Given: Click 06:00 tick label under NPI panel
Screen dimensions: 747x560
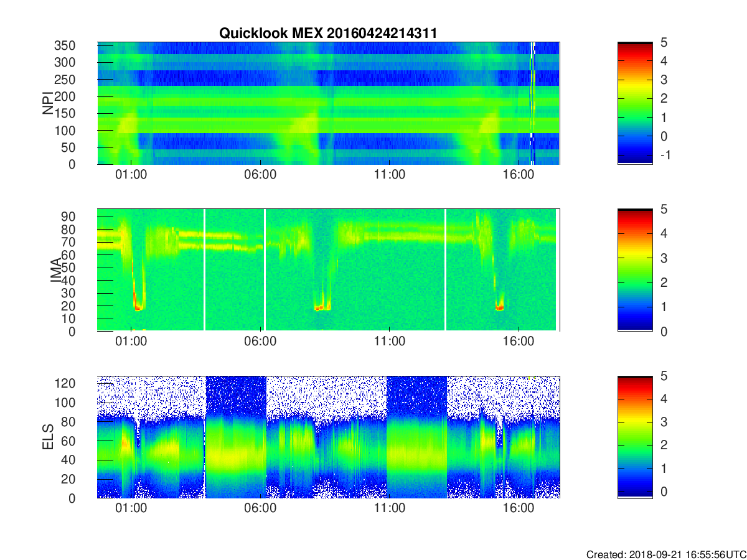Looking at the screenshot, I should (x=260, y=175).
